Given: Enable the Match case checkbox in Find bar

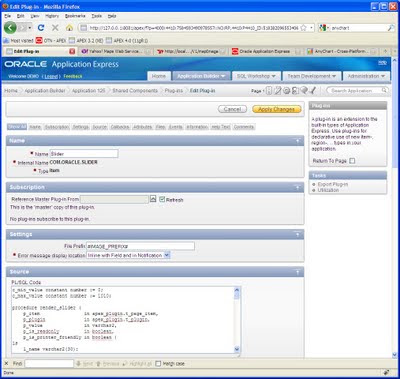Looking at the screenshot, I should [x=158, y=363].
